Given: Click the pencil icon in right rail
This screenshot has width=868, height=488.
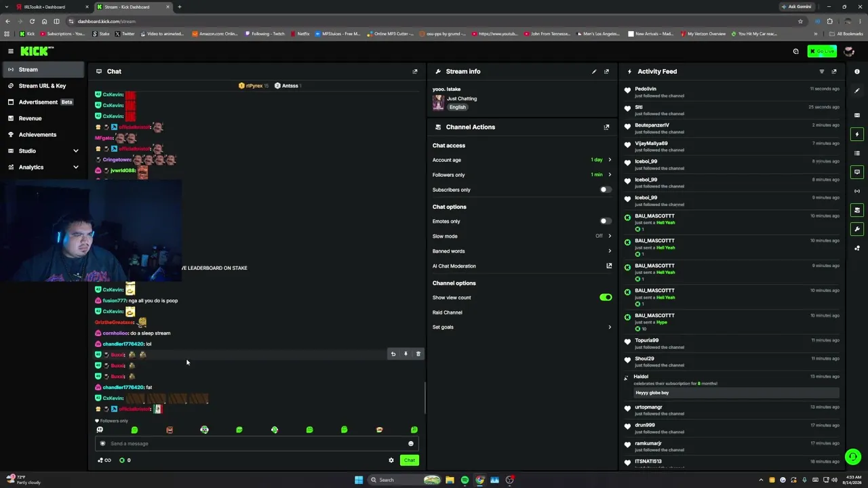Looking at the screenshot, I should click(x=857, y=90).
